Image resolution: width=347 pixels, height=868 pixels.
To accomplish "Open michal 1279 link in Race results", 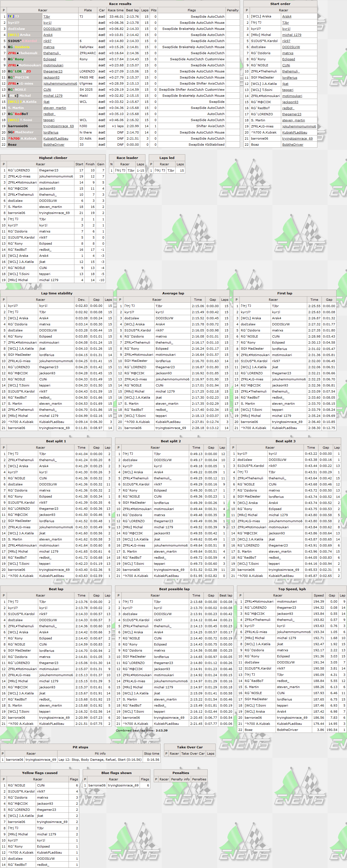I will pyautogui.click(x=53, y=95).
